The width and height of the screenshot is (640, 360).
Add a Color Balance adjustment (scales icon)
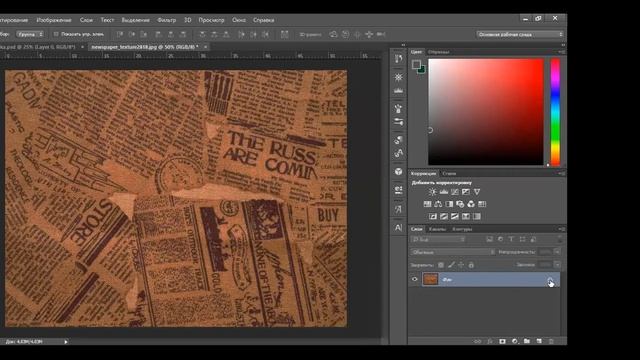(x=438, y=204)
